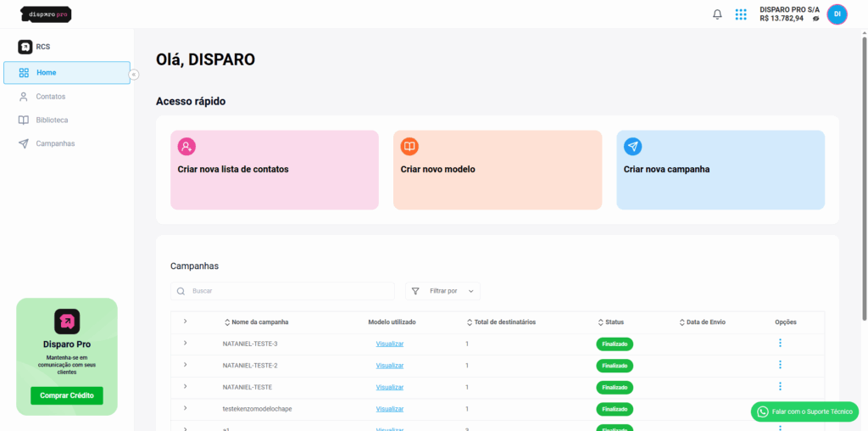Click the Contatos person icon
Viewport: 868px width, 431px height.
23,97
